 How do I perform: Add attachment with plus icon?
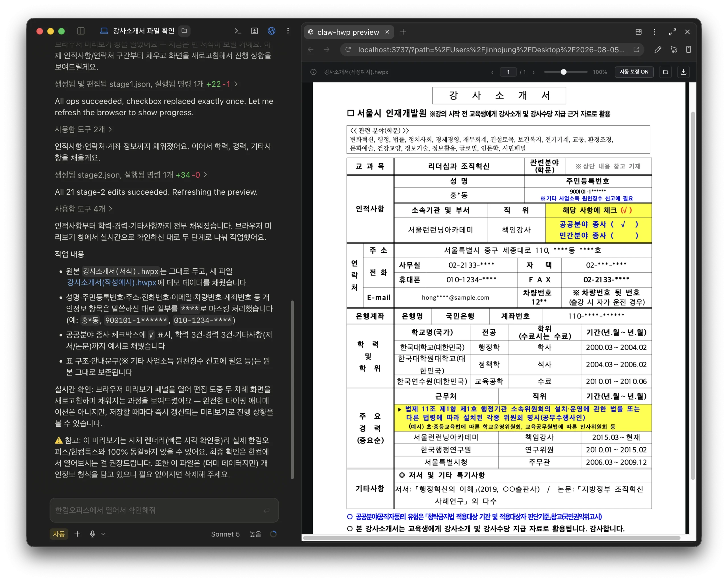[x=77, y=534]
